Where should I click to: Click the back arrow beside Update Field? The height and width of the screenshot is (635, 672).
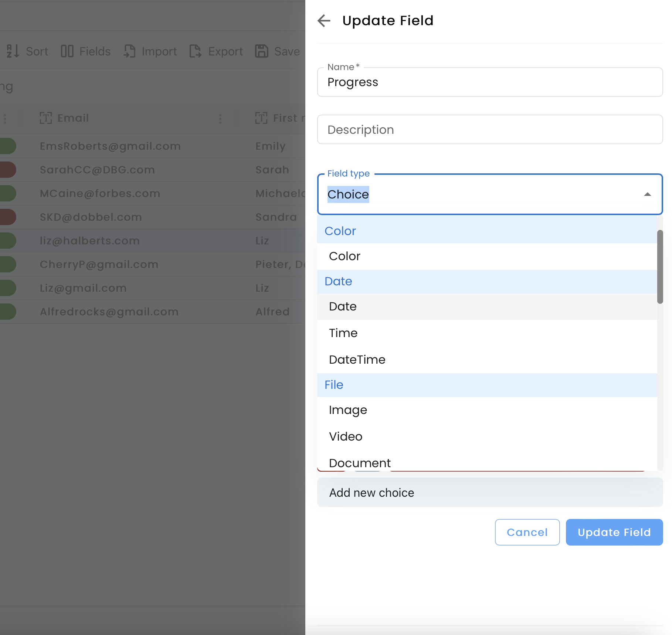(x=324, y=21)
